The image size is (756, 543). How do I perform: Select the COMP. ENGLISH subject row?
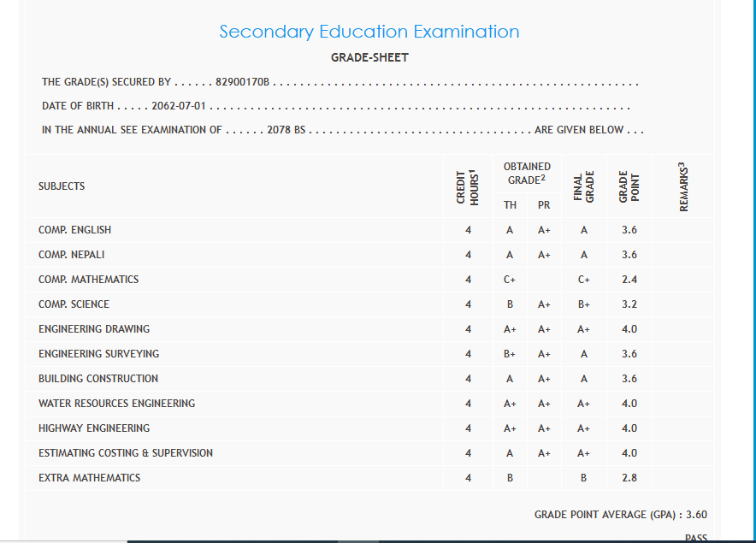[x=75, y=230]
